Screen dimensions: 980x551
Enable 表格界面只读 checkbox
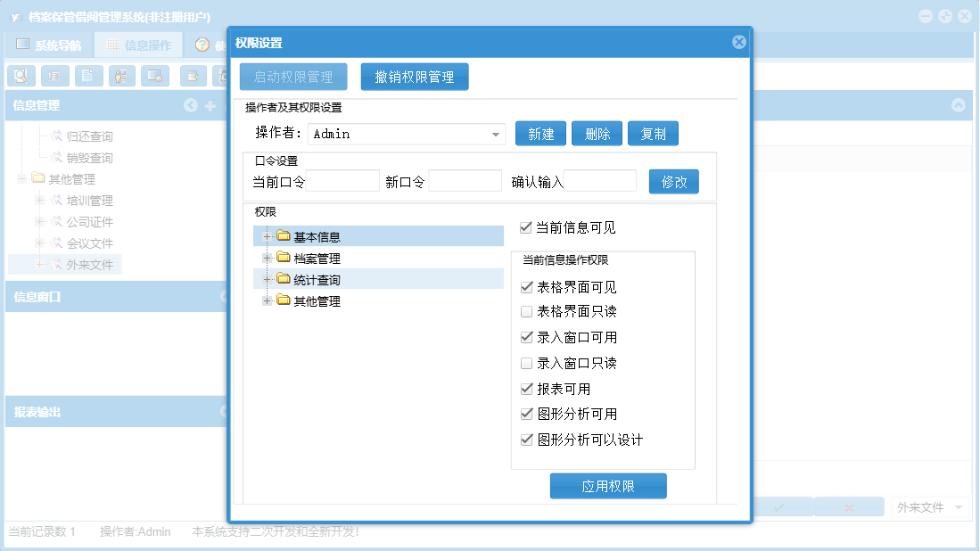pyautogui.click(x=526, y=312)
